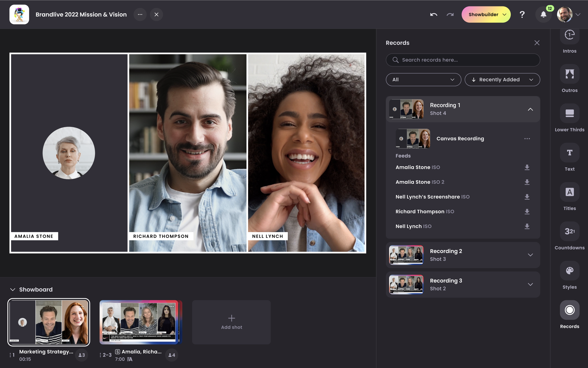The height and width of the screenshot is (368, 588).
Task: Click Nell Lynch's Screenshare ISO name
Action: click(433, 197)
